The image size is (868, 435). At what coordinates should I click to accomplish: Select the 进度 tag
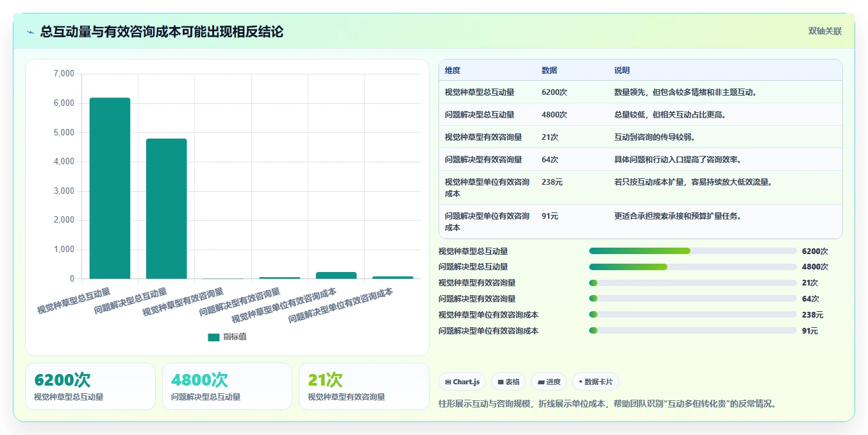point(548,382)
